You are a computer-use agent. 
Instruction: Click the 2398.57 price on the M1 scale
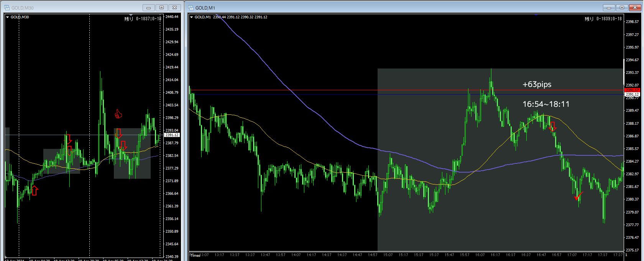tap(632, 21)
